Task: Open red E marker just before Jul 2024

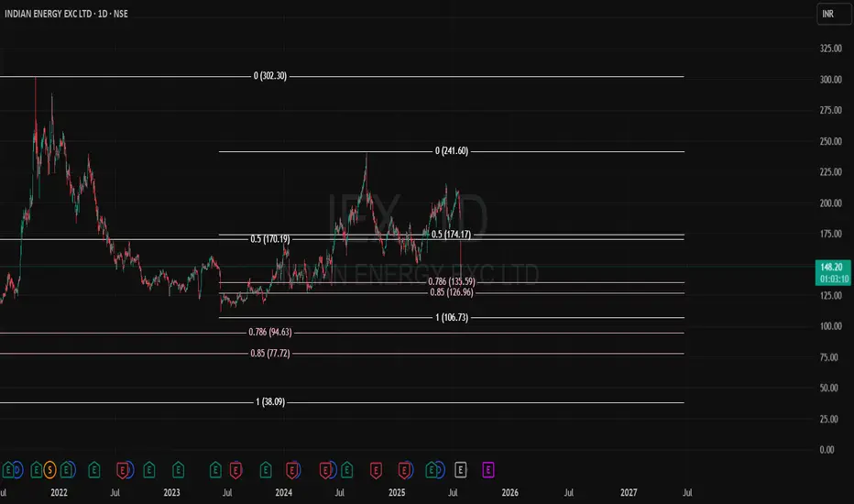Action: (x=325, y=470)
